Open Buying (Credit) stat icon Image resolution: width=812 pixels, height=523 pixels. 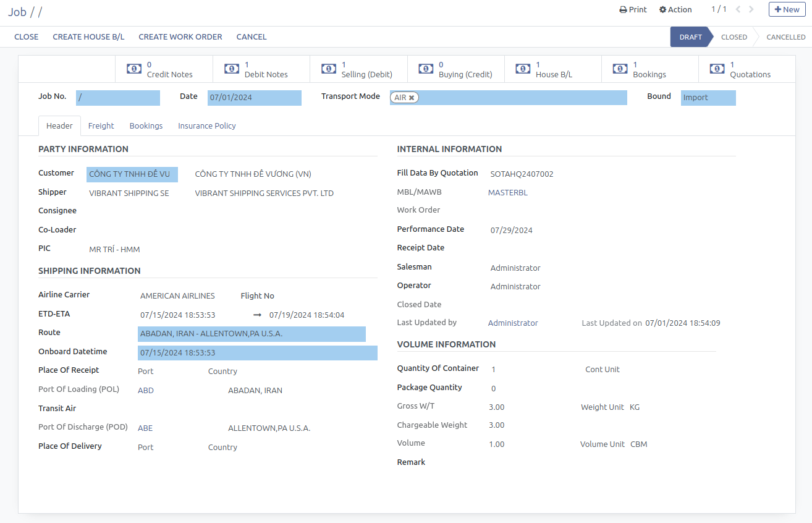pyautogui.click(x=426, y=69)
